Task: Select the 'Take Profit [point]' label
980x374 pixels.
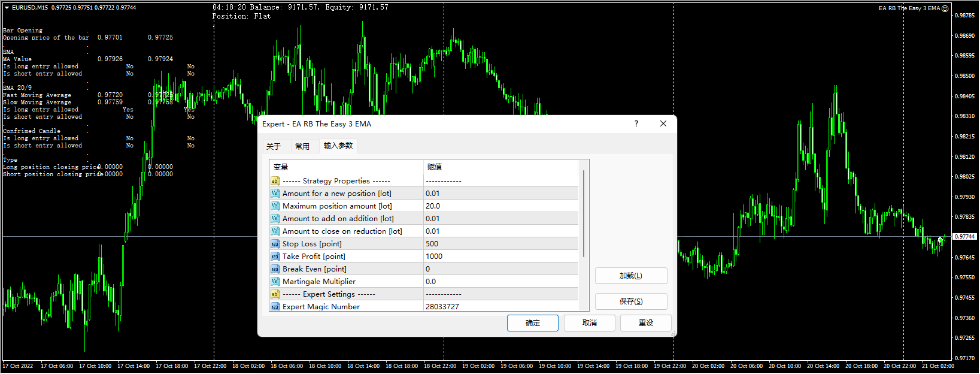Action: tap(314, 257)
